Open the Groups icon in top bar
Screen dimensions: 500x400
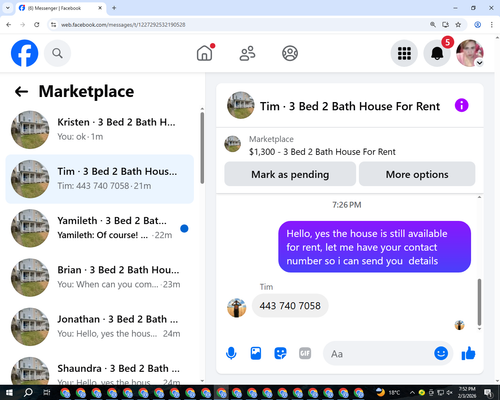tap(290, 53)
